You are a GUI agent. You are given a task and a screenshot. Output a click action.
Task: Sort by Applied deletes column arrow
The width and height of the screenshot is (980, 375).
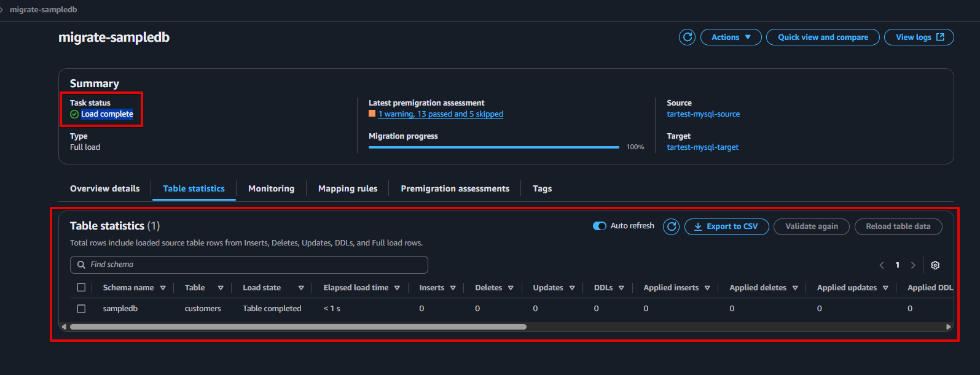click(795, 288)
